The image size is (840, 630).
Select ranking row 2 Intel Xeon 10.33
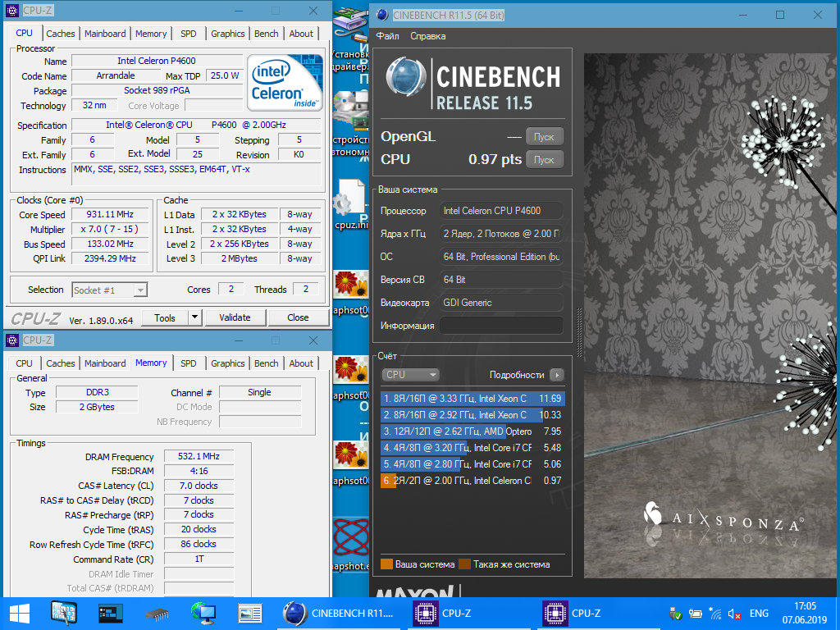pos(472,415)
